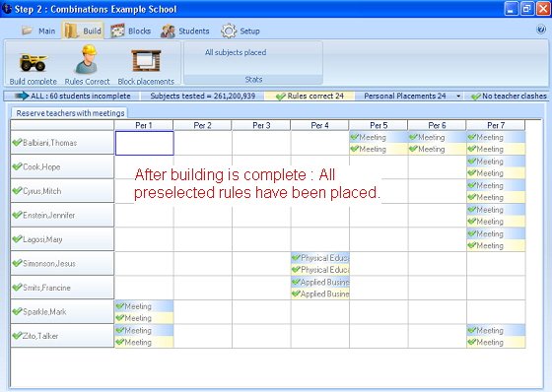Click Lagosi Mary's lower Meeting in Per 7
552x392 pixels.
point(496,245)
